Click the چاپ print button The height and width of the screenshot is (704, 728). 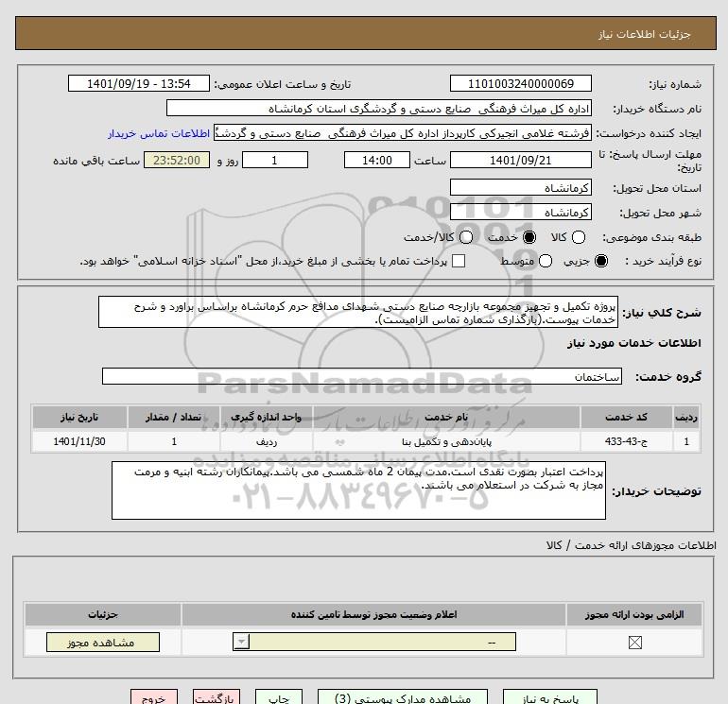279,697
